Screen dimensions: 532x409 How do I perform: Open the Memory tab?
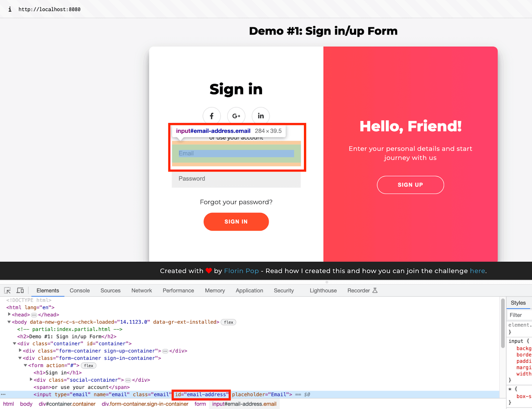(x=215, y=291)
